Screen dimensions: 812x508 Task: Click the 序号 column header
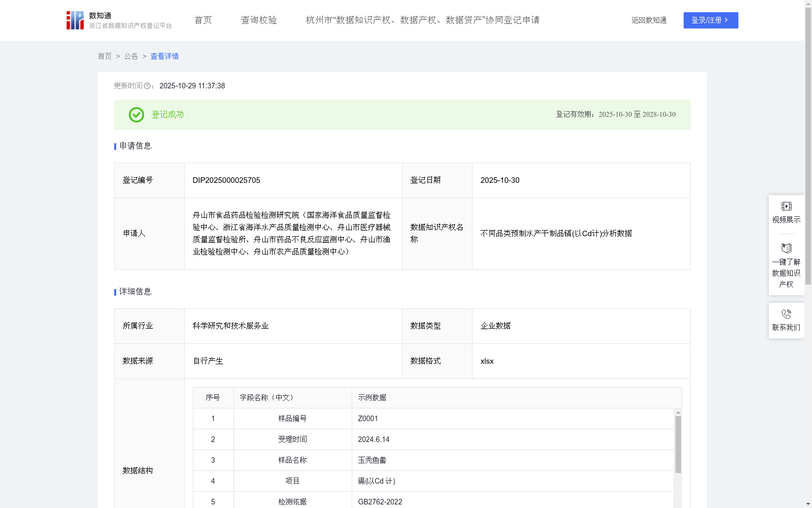213,398
